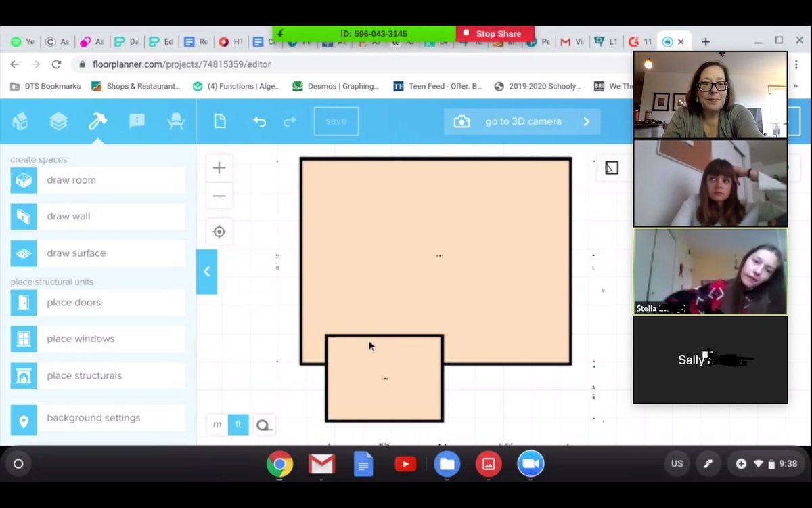812x508 pixels.
Task: Open the layers panel icon
Action: (x=58, y=121)
